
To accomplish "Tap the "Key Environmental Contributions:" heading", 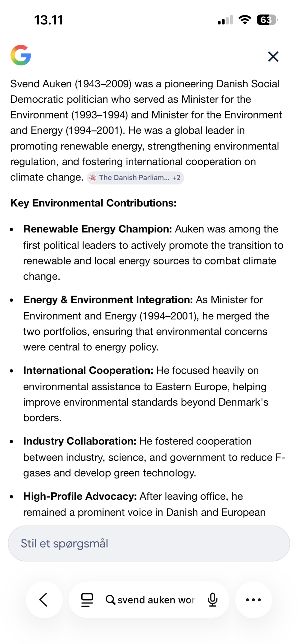I will [x=94, y=203].
